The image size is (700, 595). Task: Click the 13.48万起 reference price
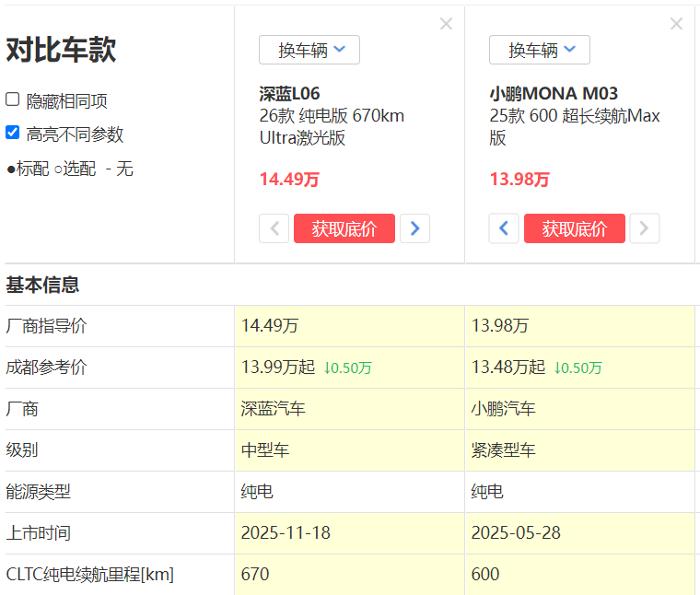point(508,367)
